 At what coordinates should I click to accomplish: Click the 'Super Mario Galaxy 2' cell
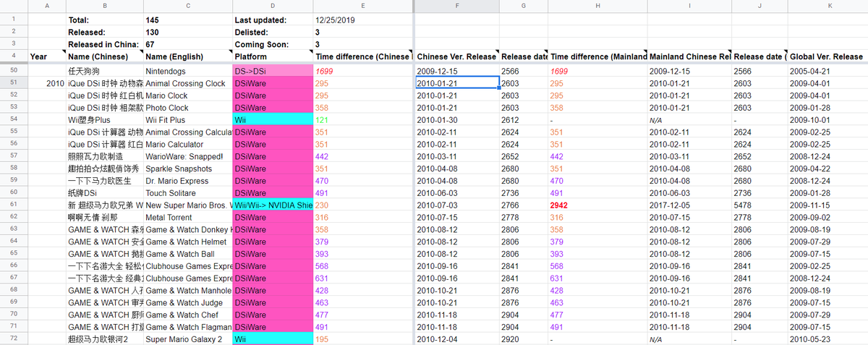pyautogui.click(x=188, y=339)
